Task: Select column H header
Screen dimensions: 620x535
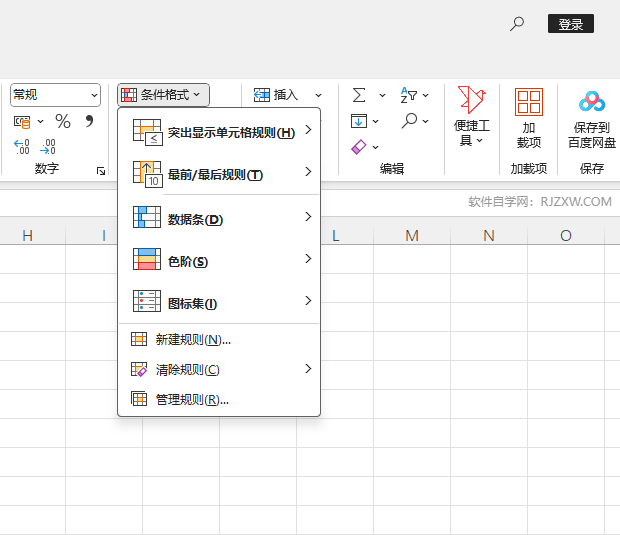Action: (27, 235)
